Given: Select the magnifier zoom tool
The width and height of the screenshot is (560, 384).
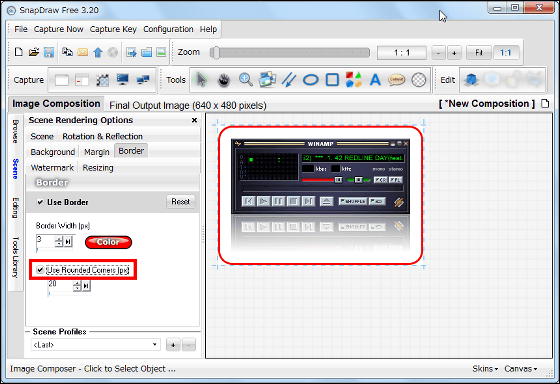Looking at the screenshot, I should [246, 80].
